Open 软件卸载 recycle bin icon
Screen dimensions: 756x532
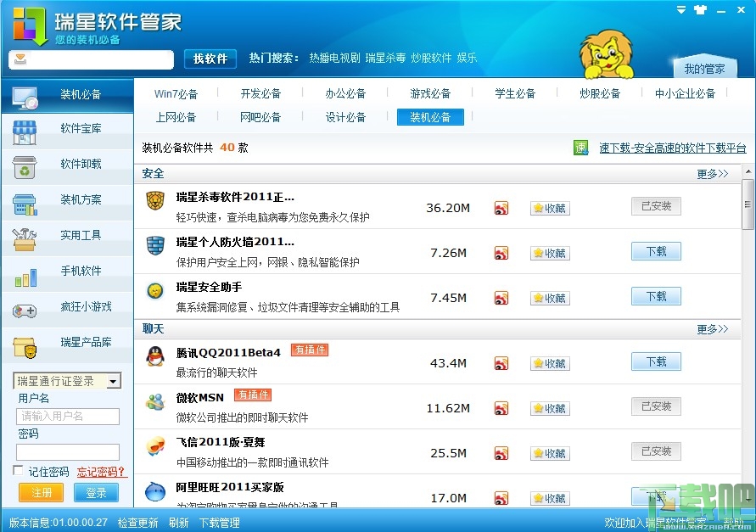point(25,167)
